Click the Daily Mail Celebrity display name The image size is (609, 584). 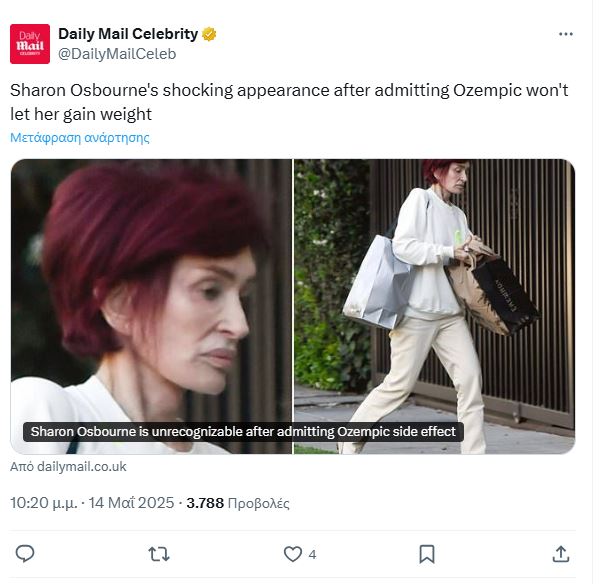click(x=128, y=34)
